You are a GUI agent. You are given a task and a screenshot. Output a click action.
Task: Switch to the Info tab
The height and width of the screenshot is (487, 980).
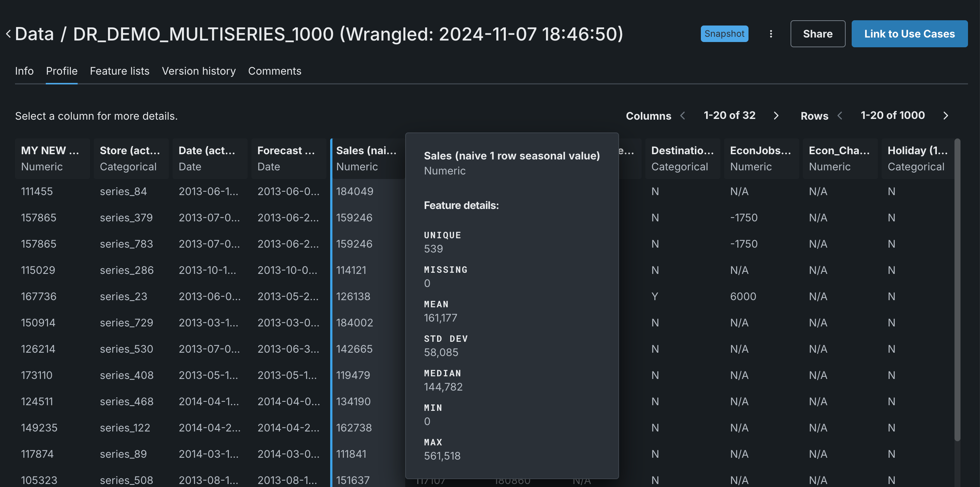24,71
